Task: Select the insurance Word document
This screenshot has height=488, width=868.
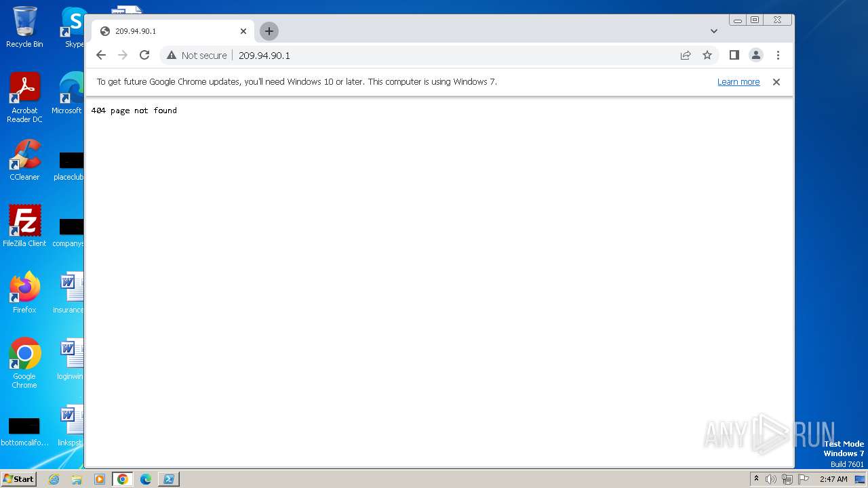Action: click(70, 293)
